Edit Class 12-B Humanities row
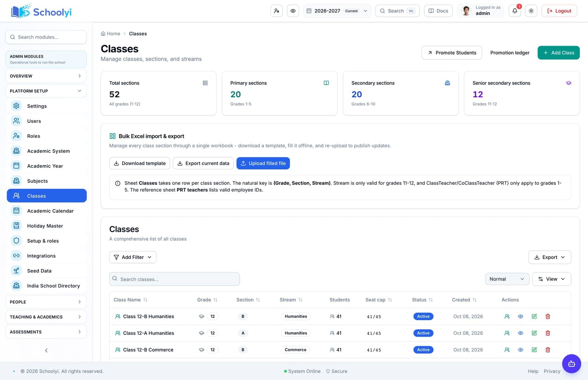 534,316
